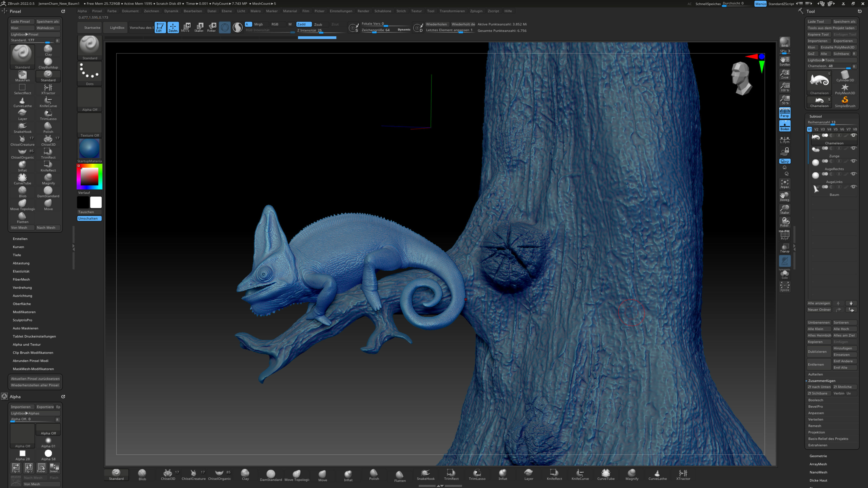The image size is (868, 488).
Task: Expand the Geometrie section
Action: 818,456
